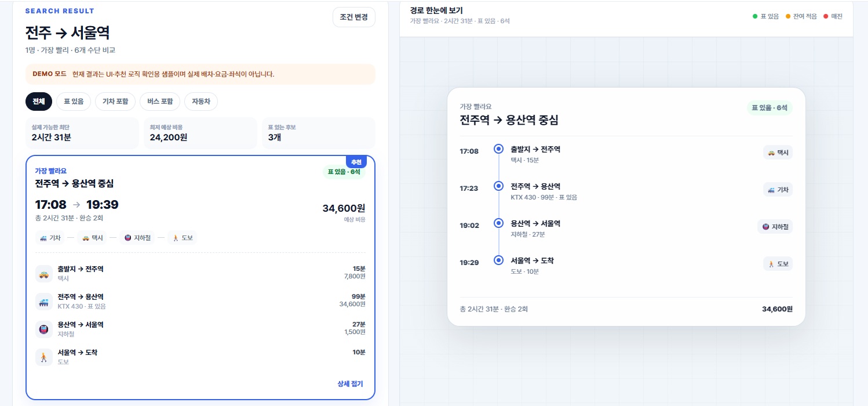Click the 조건 변경 button
Viewport: 868px width, 406px height.
(354, 17)
